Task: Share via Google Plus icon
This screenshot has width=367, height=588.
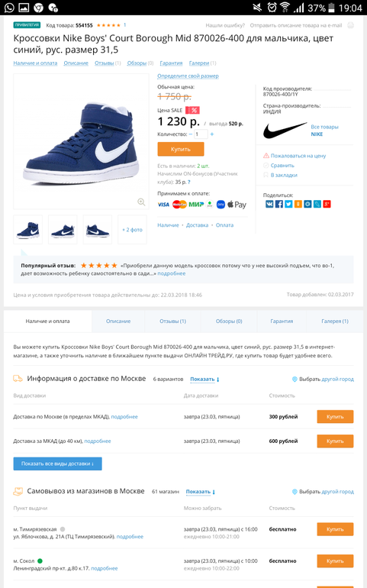Action: point(327,204)
